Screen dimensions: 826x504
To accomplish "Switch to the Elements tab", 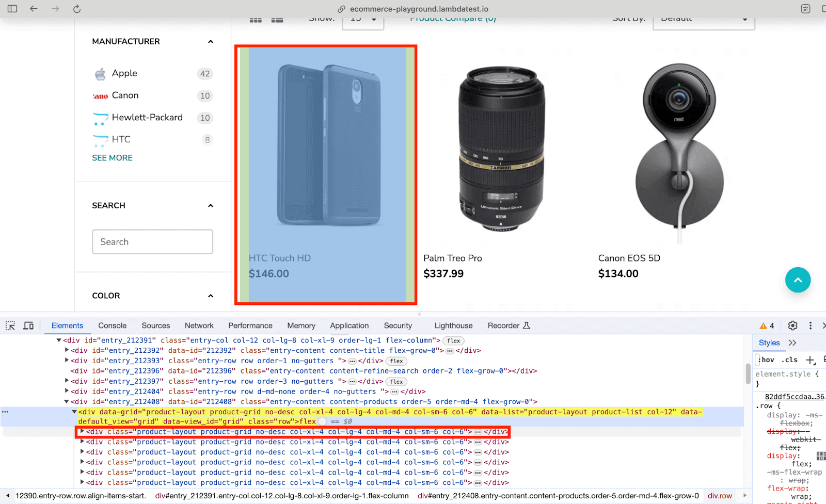I will coord(67,326).
